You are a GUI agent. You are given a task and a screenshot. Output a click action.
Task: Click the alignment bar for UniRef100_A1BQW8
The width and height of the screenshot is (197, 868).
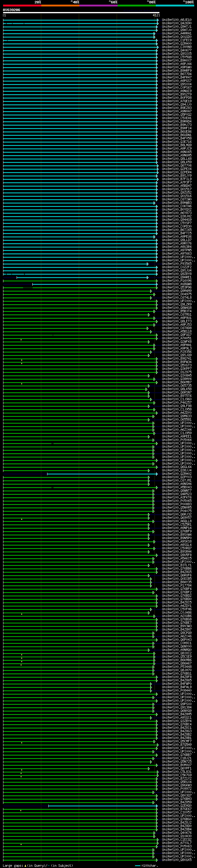pyautogui.click(x=94, y=284)
